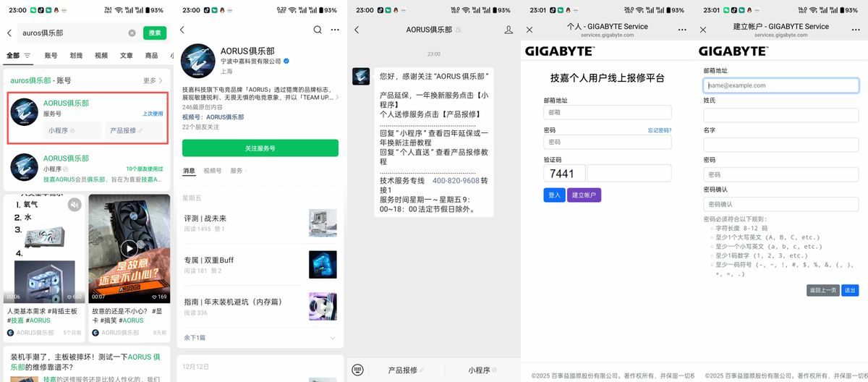Tap GIGABYTE logo on the login page

pos(560,51)
